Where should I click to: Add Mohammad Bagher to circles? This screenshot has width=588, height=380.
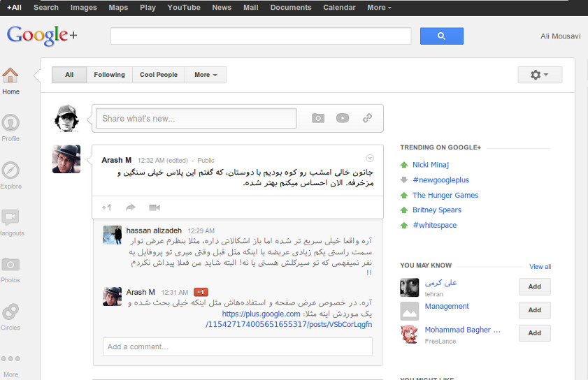[535, 332]
